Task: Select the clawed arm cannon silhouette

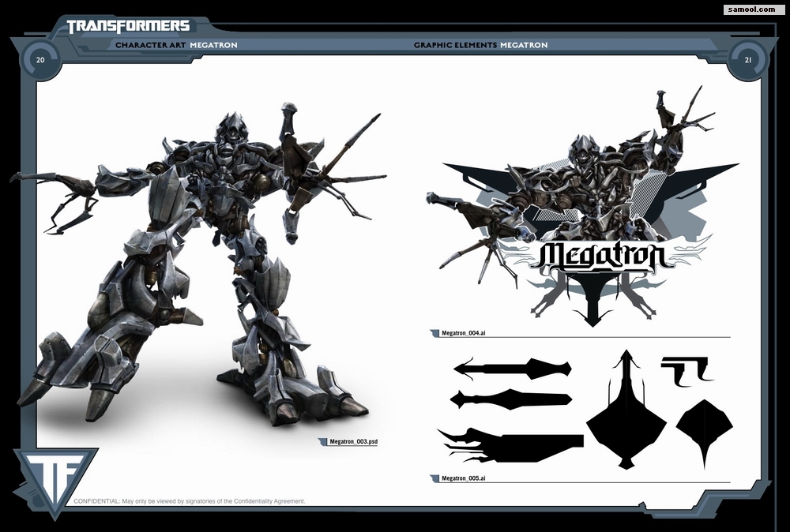Action: click(x=510, y=444)
